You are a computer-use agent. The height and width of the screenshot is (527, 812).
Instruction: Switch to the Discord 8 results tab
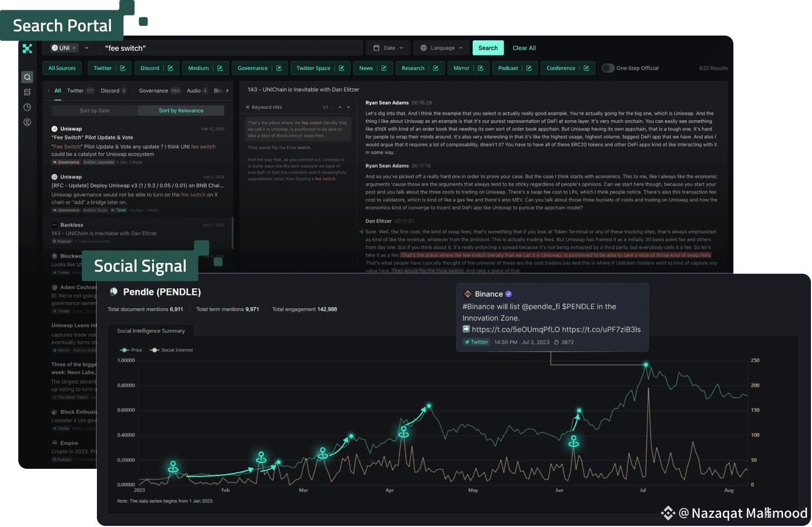coord(114,91)
